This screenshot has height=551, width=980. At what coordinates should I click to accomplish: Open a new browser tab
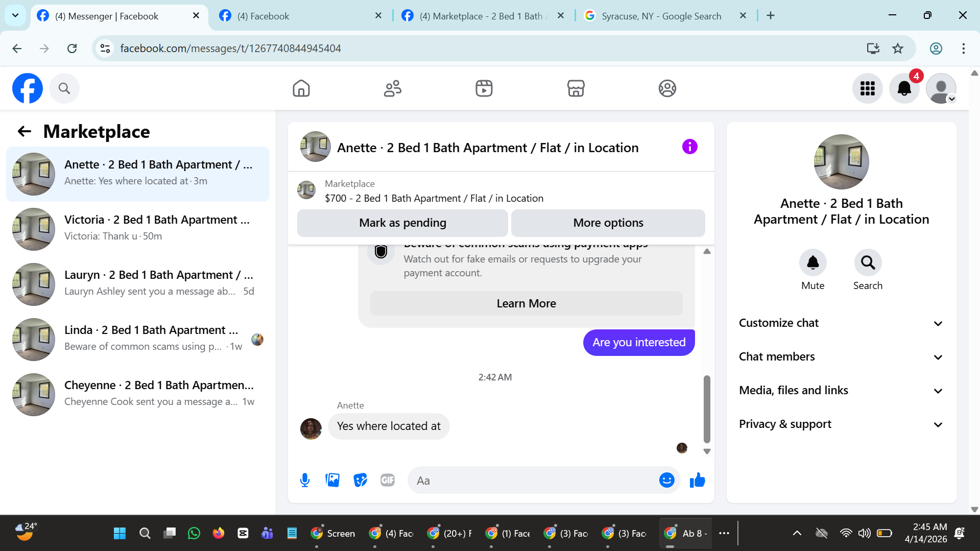771,16
